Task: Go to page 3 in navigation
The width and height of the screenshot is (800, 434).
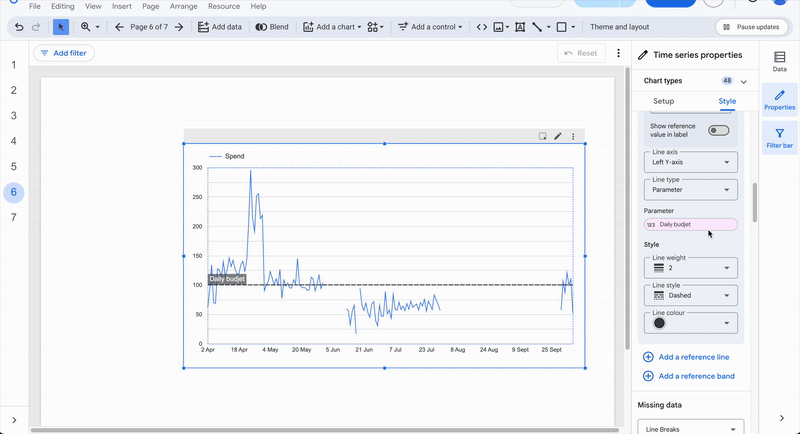Action: tap(14, 116)
